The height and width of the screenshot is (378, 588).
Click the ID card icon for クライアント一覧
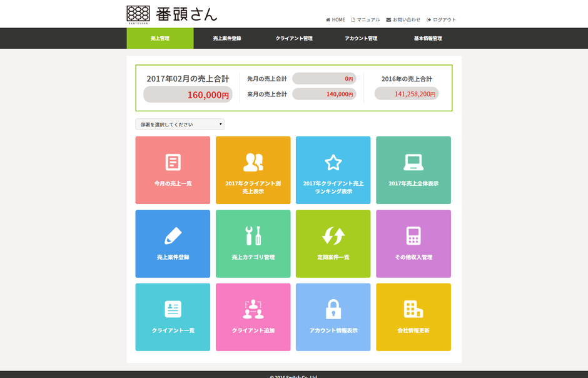[x=173, y=309]
